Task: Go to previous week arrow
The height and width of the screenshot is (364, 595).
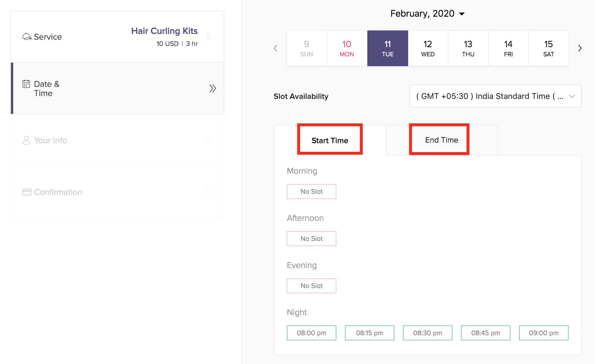Action: [x=275, y=48]
